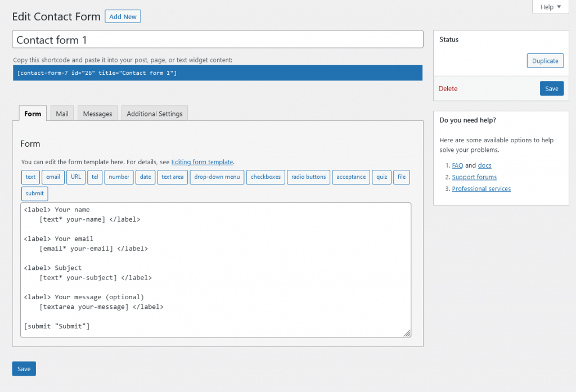
Task: Click the Add New button
Action: 123,17
